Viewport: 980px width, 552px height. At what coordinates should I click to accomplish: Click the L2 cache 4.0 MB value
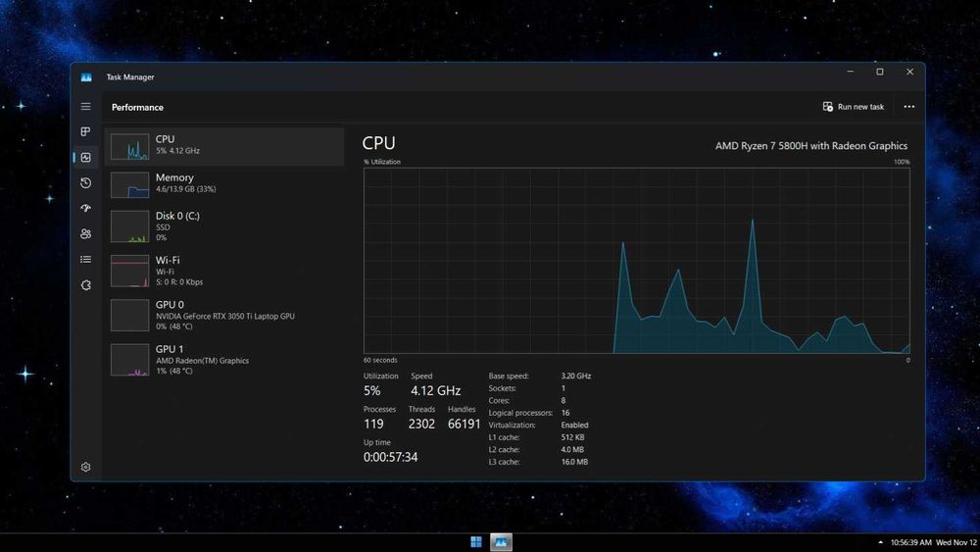[x=572, y=449]
